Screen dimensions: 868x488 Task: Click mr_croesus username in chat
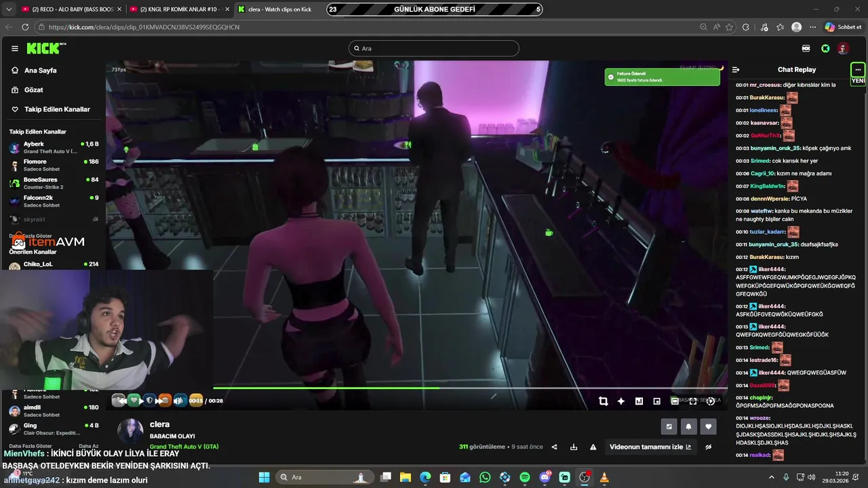point(765,85)
